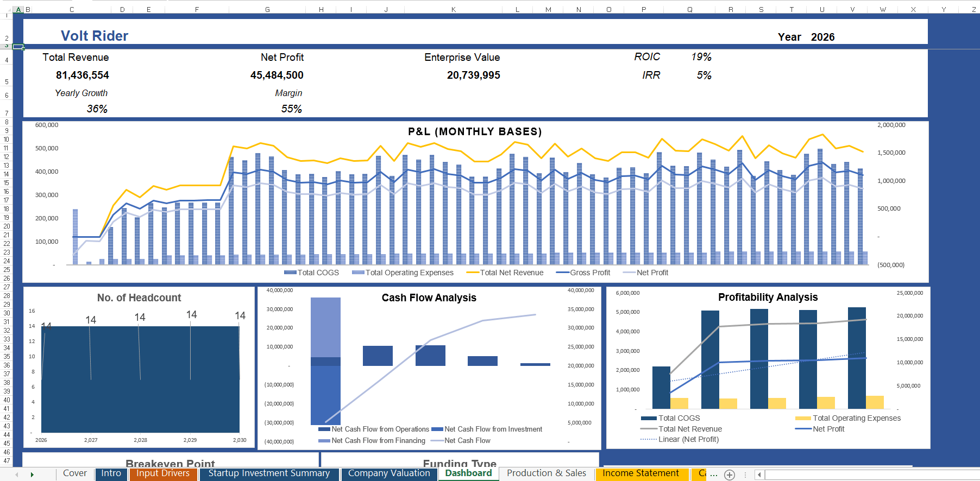The image size is (980, 481).
Task: Add a new sheet with plus button
Action: point(730,475)
